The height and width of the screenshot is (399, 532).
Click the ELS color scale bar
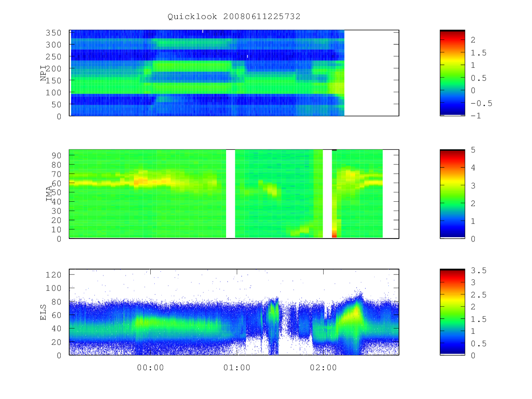pos(452,312)
